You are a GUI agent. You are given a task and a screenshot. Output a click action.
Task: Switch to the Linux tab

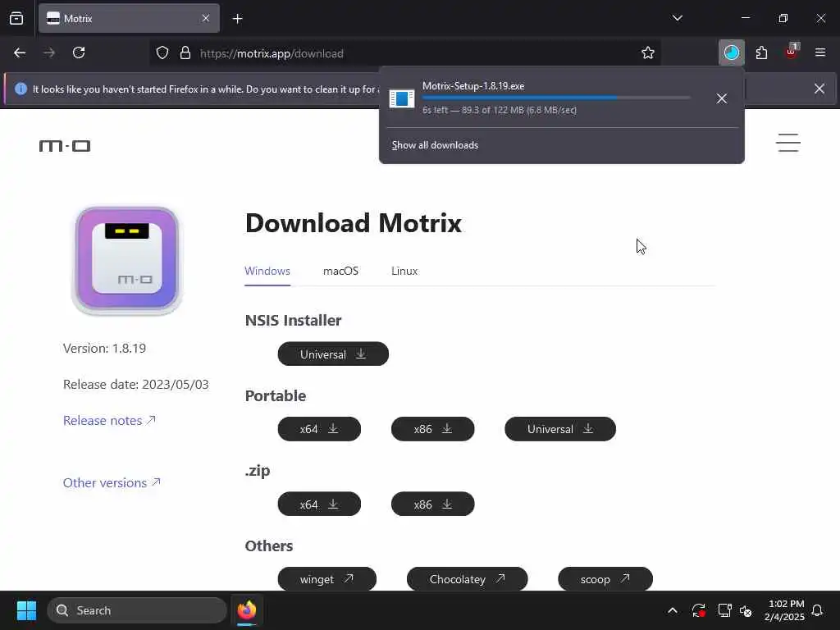point(404,271)
